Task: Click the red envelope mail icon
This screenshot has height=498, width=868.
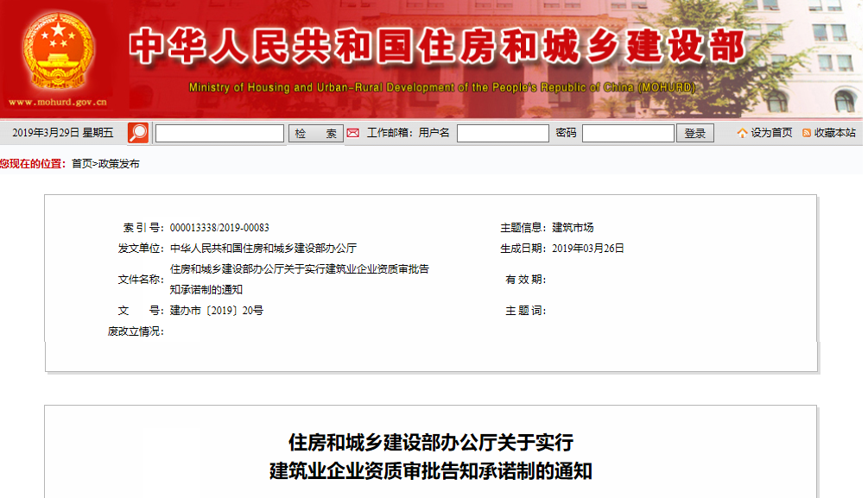Action: (x=352, y=133)
